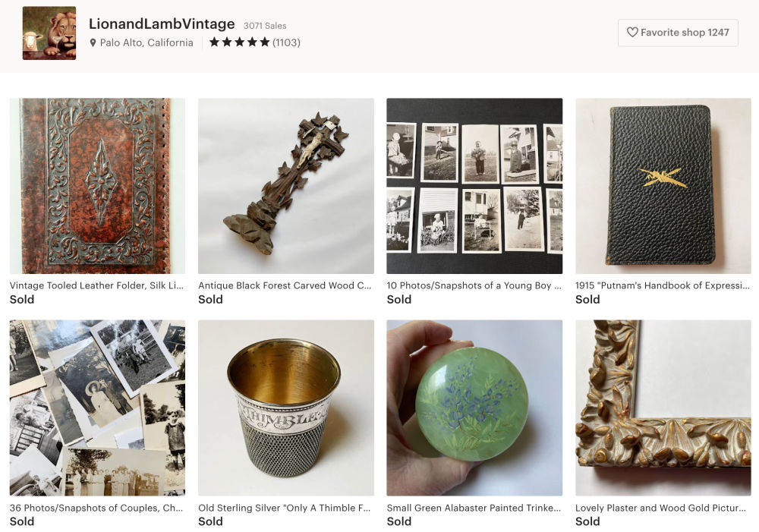Open the Black Forest carved crucifix photo

(x=285, y=185)
